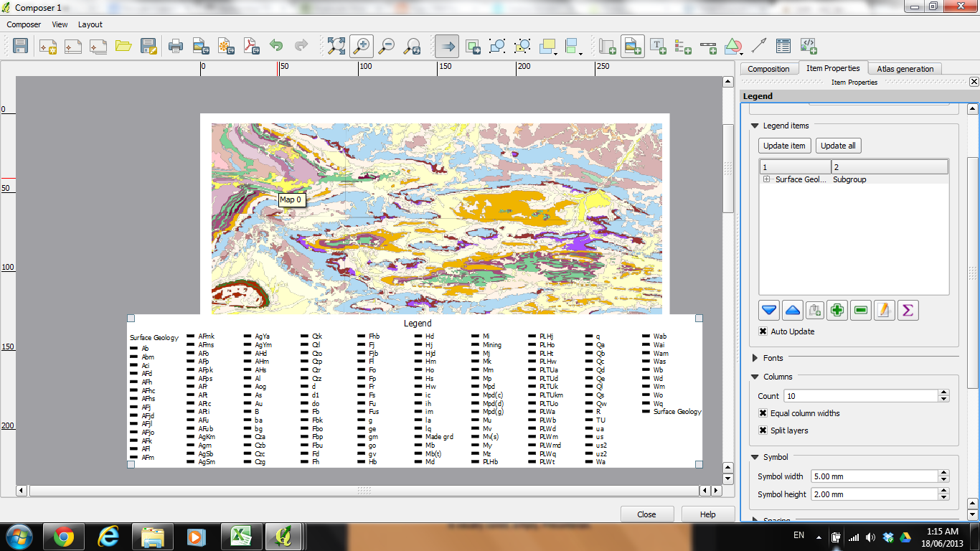Click the Add attribute table icon
The height and width of the screenshot is (551, 980).
[x=783, y=47]
